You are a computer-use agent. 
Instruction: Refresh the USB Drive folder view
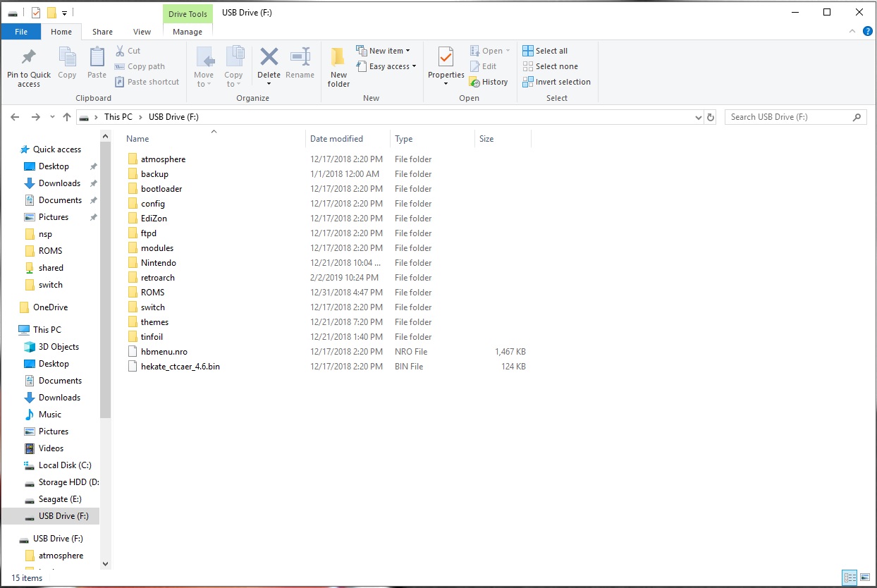(711, 117)
